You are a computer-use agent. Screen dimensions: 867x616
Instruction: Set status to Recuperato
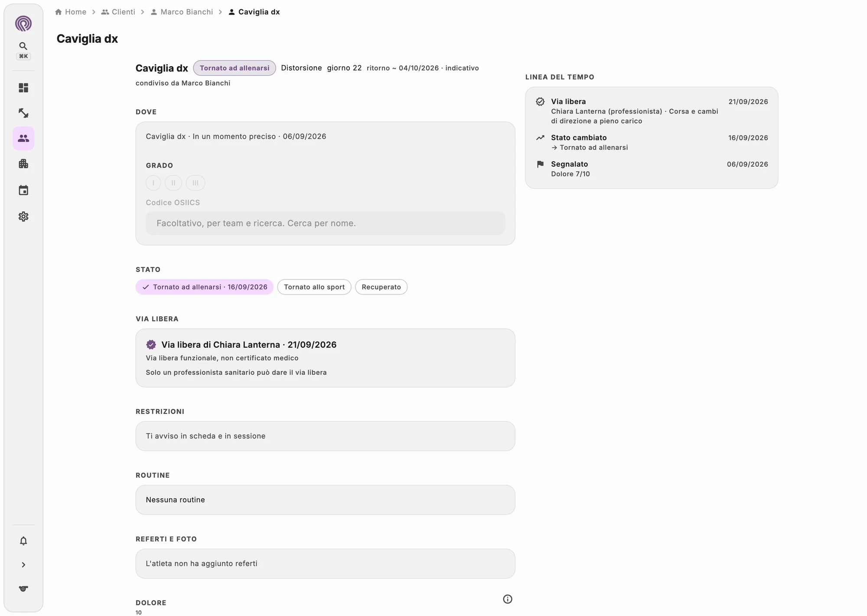click(381, 287)
